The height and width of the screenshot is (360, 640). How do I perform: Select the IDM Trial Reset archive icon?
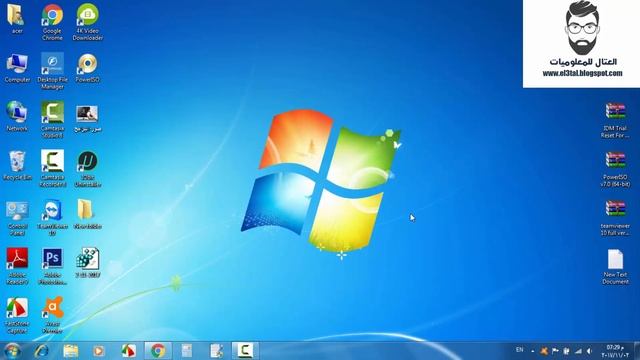point(615,120)
